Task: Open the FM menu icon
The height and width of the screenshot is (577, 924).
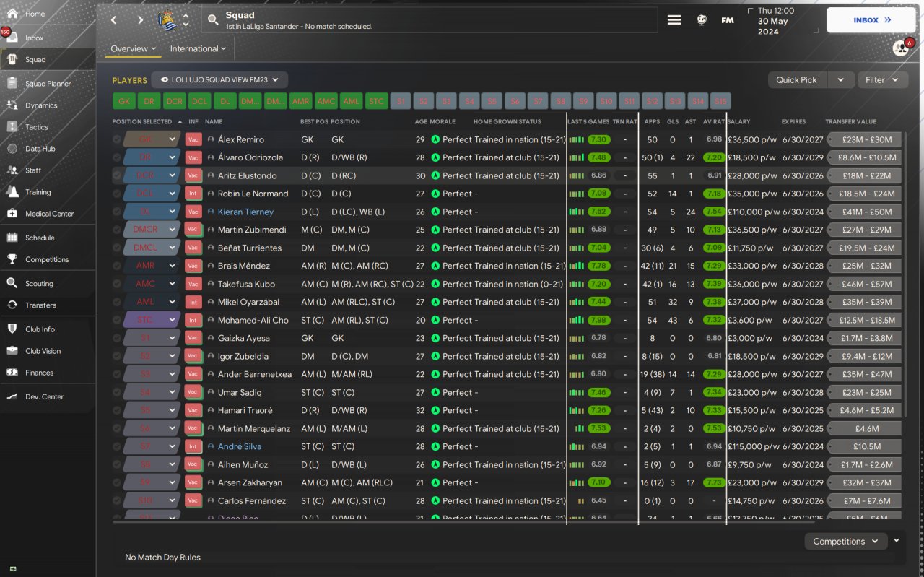Action: [x=728, y=20]
